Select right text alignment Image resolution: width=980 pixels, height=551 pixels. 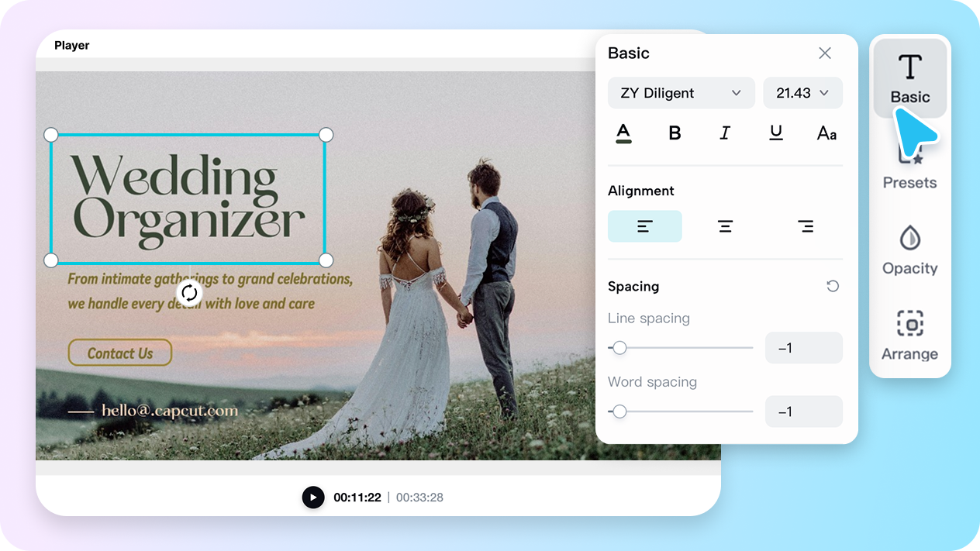coord(806,226)
